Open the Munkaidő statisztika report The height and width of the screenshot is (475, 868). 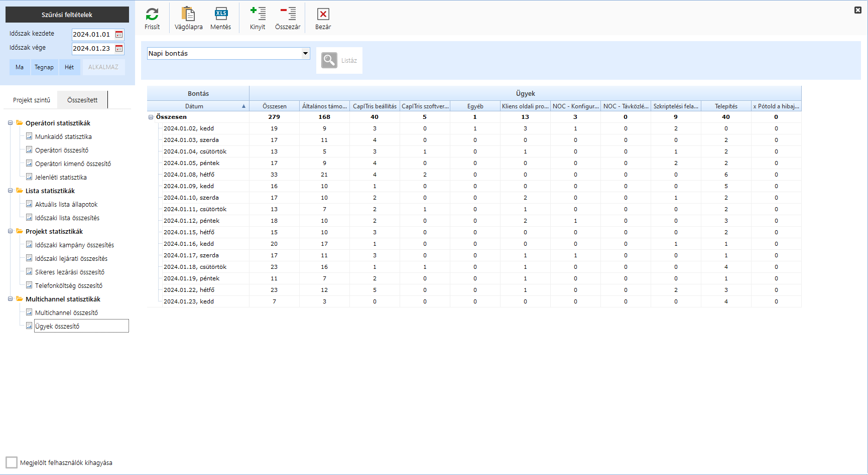[x=63, y=136]
